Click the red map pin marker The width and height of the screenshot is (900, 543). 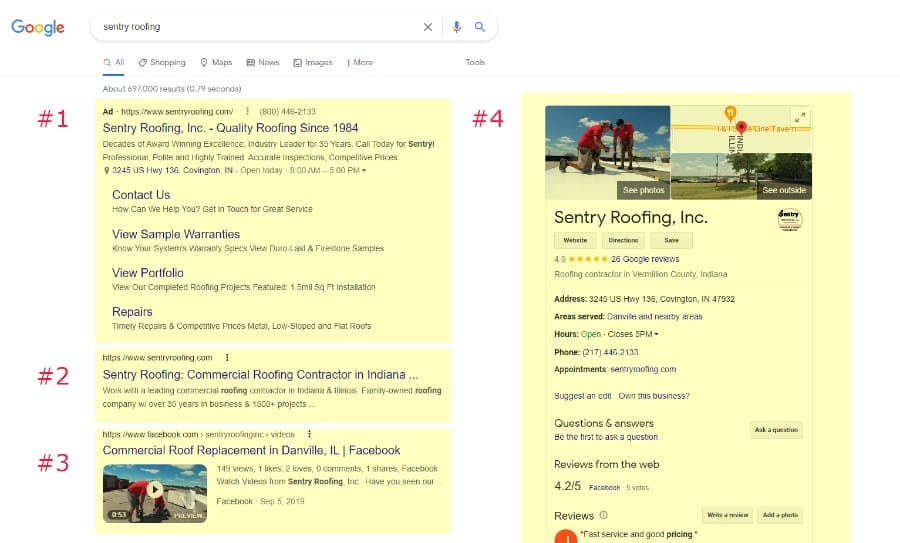click(x=741, y=127)
